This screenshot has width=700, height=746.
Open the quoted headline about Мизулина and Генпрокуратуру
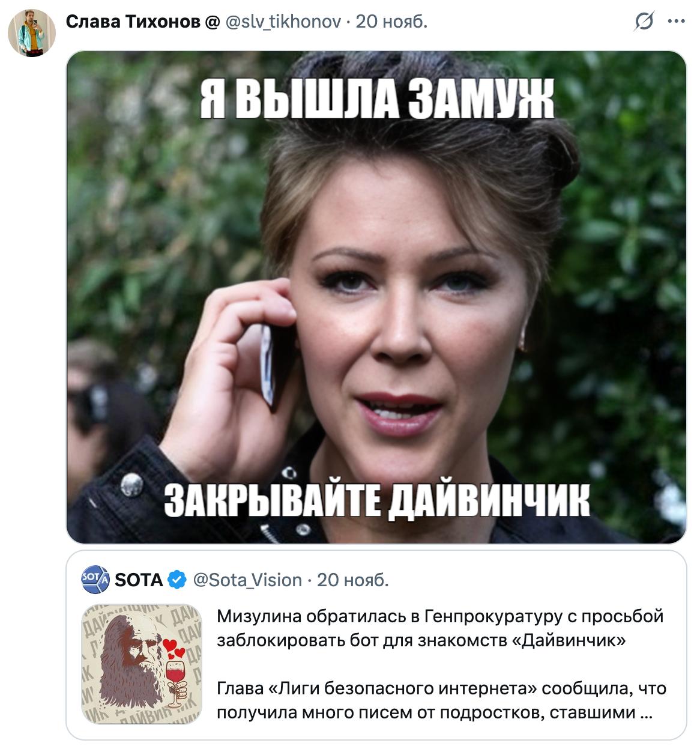[x=440, y=628]
